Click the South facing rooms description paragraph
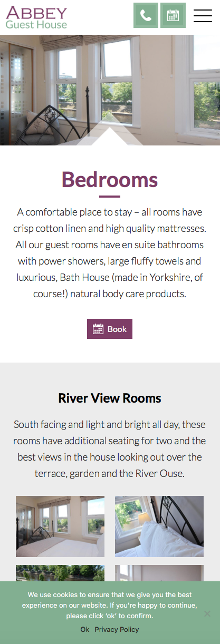Viewport: 220px width, 644px height. tap(110, 448)
